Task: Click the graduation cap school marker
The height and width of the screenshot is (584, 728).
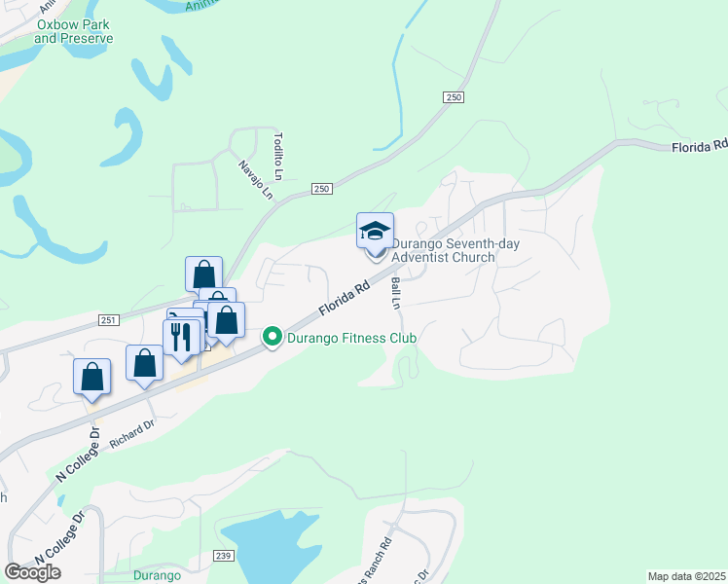Action: [x=375, y=231]
